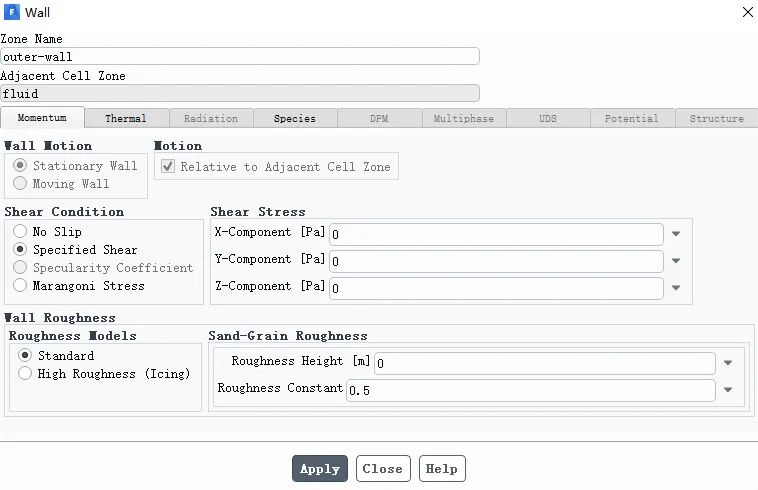Toggle Relative to Adjacent Cell Zone checkbox
758x490 pixels.
point(168,166)
